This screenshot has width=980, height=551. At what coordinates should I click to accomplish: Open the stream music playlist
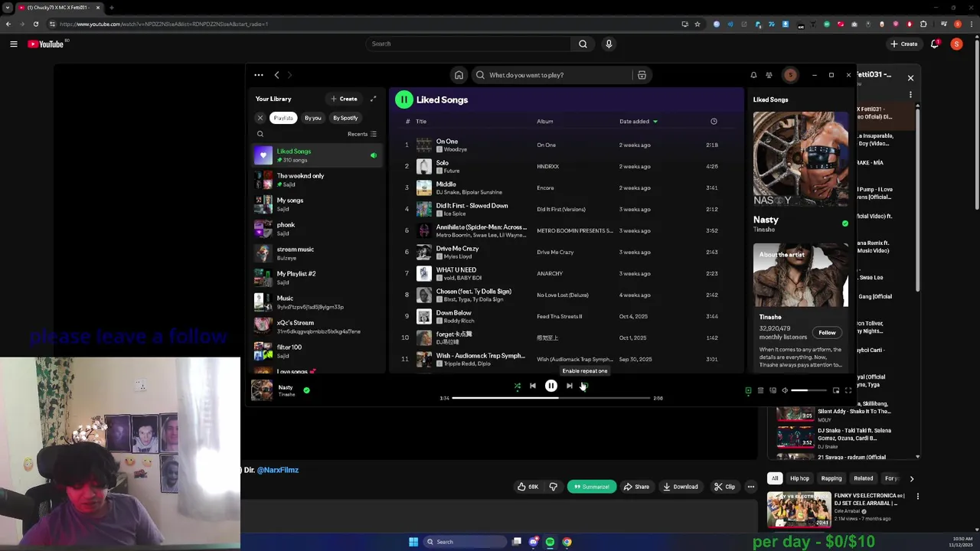318,253
